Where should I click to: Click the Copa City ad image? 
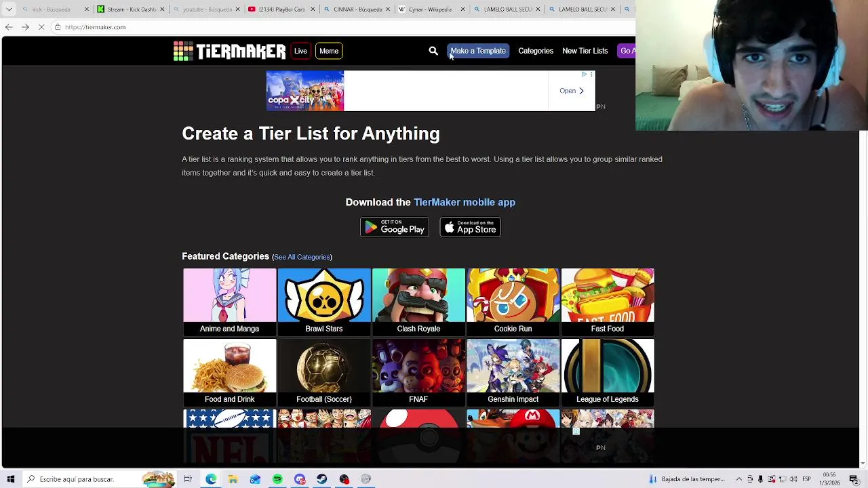click(x=305, y=91)
